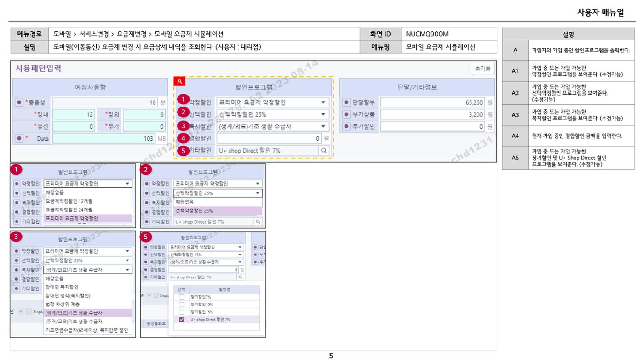Screen dimensions: 644x362
Task: Select highlighted (생계/의료)기초 생활 수급자 list option
Action: (x=88, y=313)
